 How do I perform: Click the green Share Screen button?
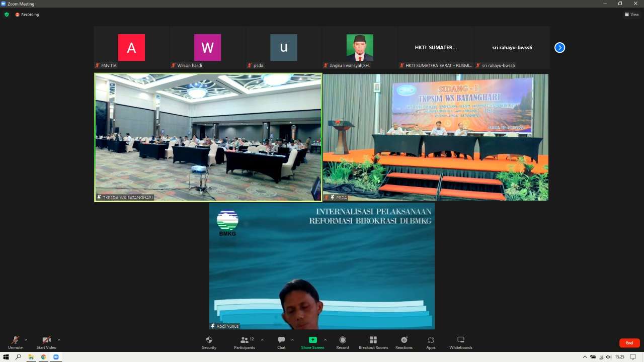pyautogui.click(x=312, y=343)
